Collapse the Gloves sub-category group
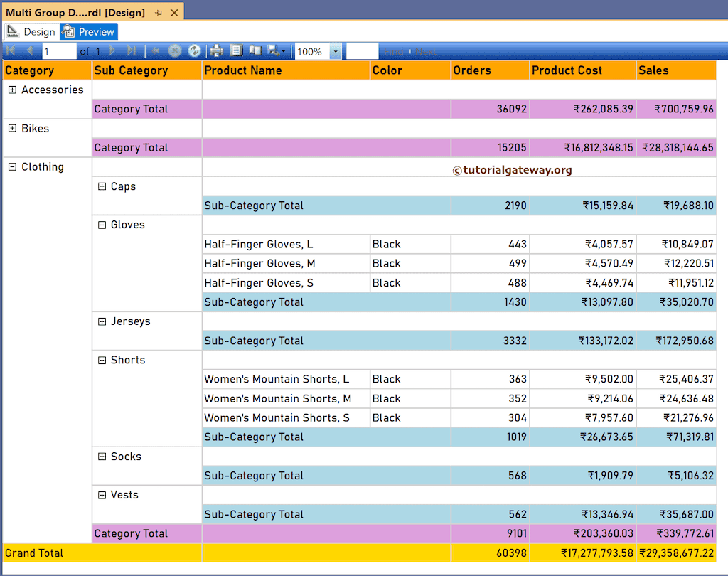The image size is (728, 576). [x=101, y=225]
